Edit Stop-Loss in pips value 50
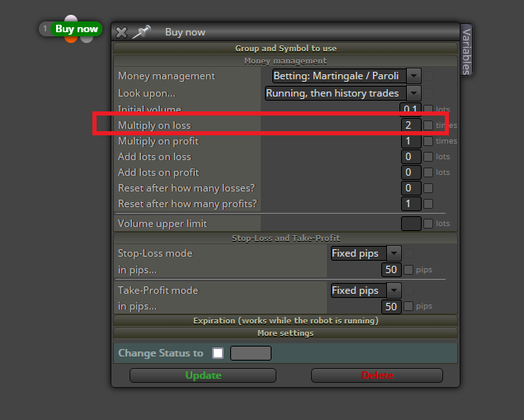 coord(391,270)
